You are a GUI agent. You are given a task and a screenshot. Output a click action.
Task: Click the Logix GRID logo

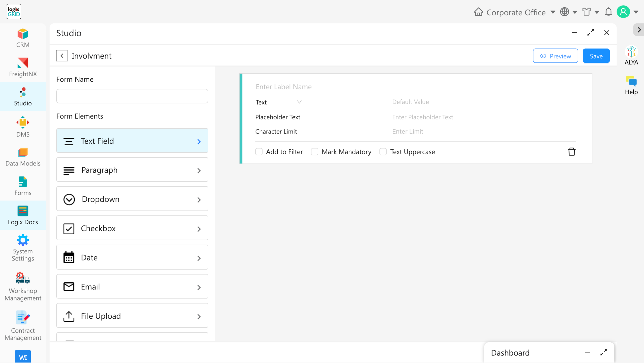14,12
